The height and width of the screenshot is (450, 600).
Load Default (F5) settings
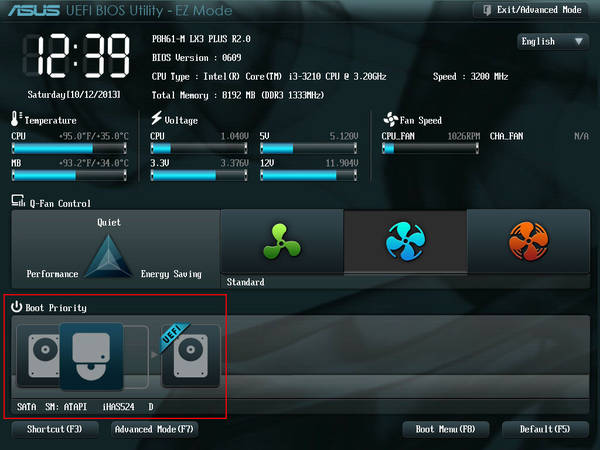point(545,429)
